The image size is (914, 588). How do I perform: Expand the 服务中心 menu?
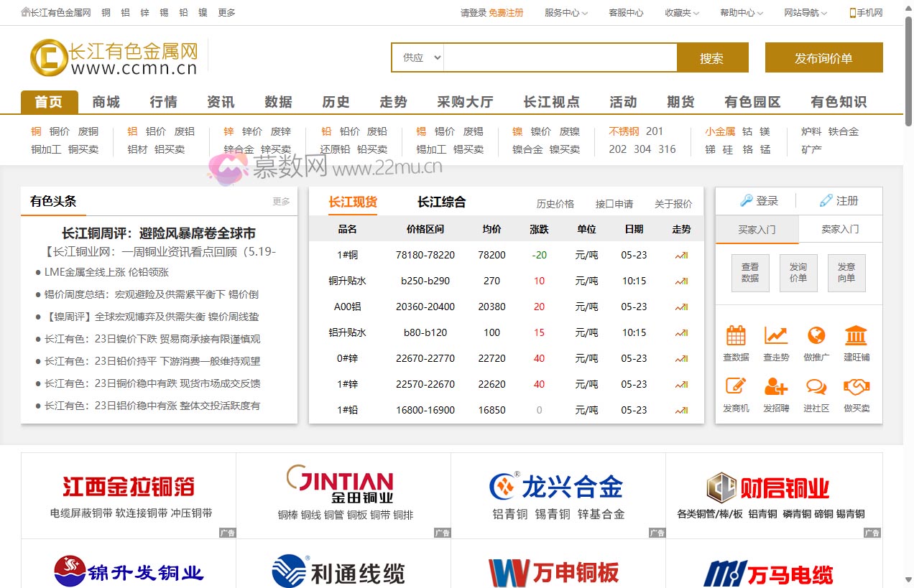pos(566,12)
